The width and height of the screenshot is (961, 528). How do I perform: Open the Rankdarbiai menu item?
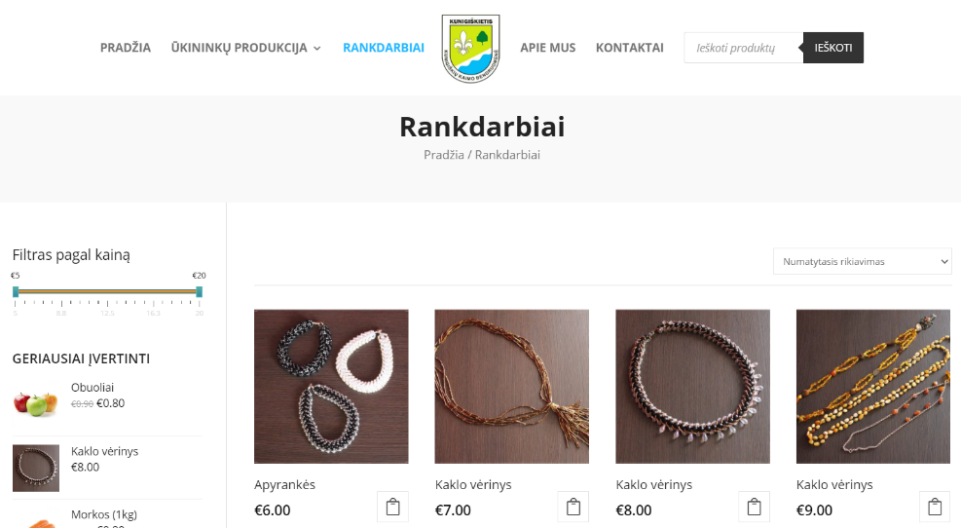point(383,48)
